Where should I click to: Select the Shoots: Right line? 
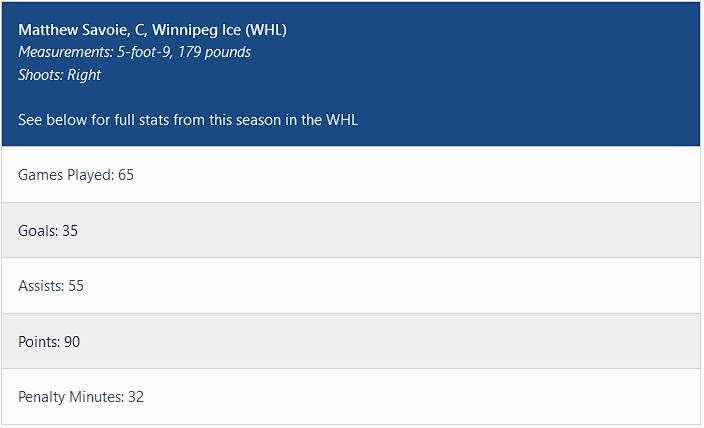pos(59,75)
